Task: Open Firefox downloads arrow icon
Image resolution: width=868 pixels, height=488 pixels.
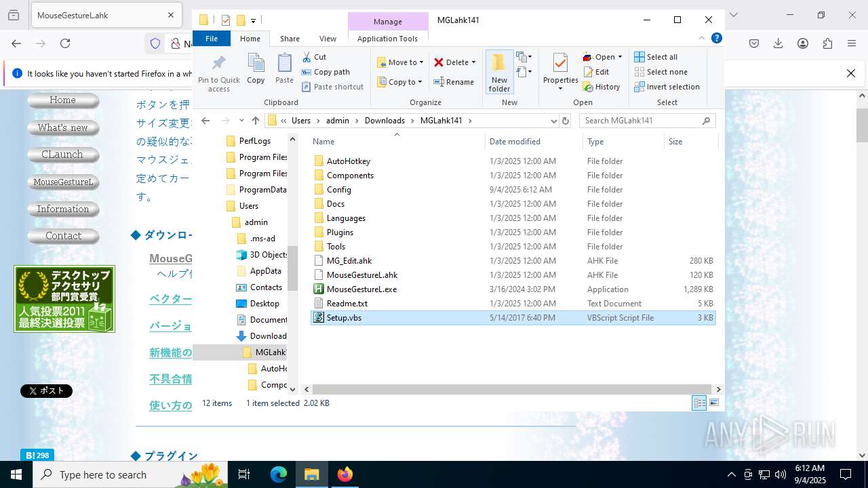Action: 778,43
